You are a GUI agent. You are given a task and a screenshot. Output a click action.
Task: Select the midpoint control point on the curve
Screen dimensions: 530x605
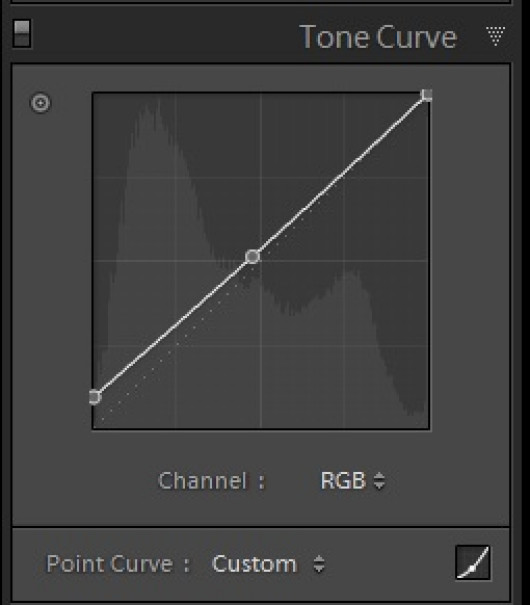point(253,257)
